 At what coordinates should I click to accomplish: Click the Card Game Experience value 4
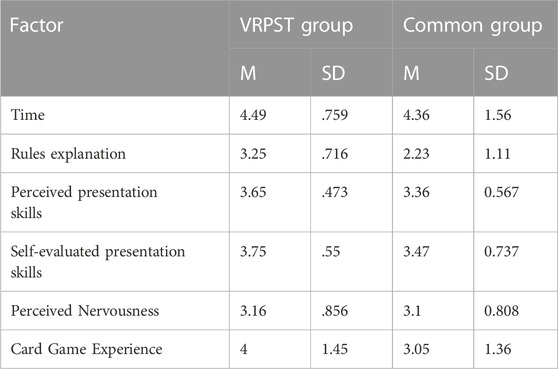[243, 349]
